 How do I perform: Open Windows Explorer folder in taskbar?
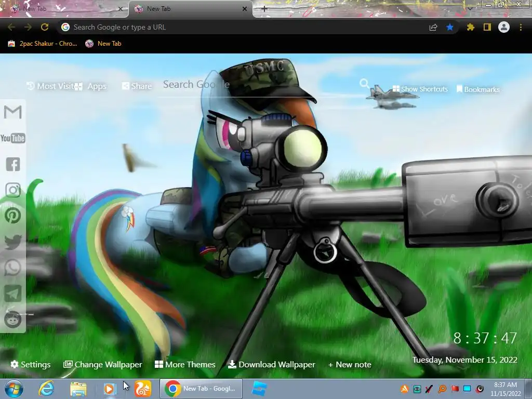click(78, 389)
